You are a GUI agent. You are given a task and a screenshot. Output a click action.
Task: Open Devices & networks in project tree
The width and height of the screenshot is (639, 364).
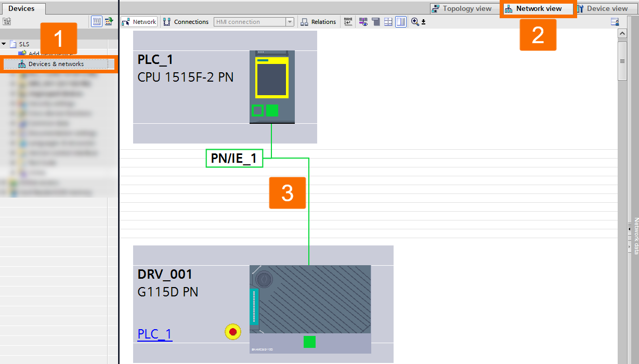(x=56, y=64)
